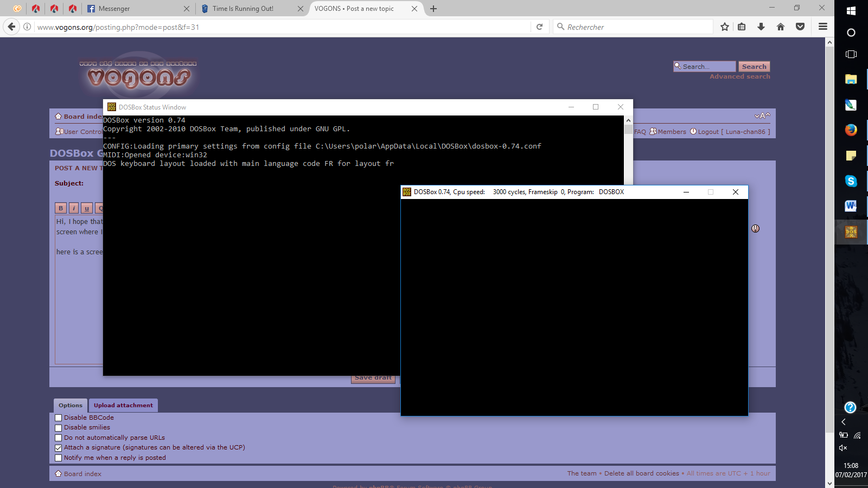The image size is (868, 488).
Task: Click the Pocket icon in Firefox toolbar
Action: tap(800, 27)
